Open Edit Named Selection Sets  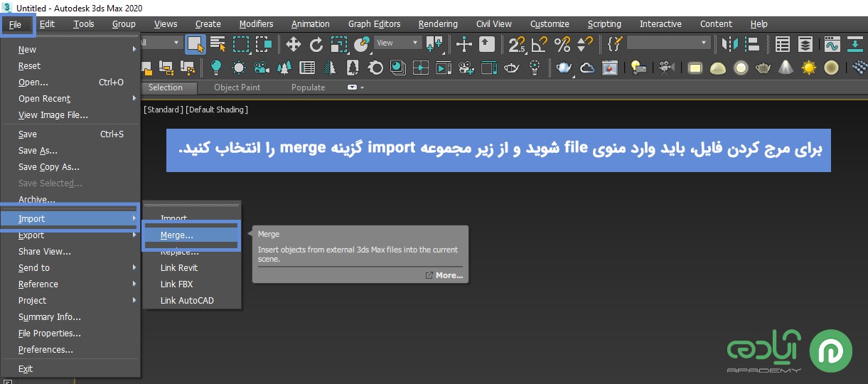(x=615, y=44)
